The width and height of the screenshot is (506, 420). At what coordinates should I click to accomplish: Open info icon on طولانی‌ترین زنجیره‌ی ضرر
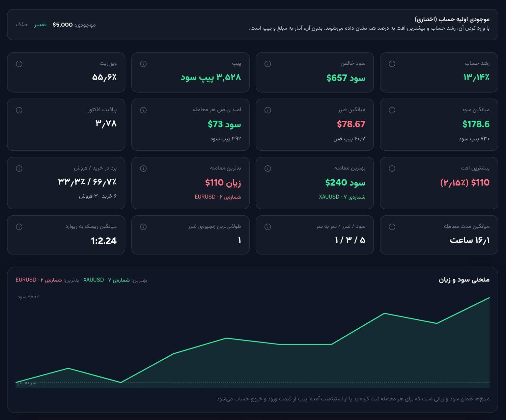pyautogui.click(x=143, y=227)
